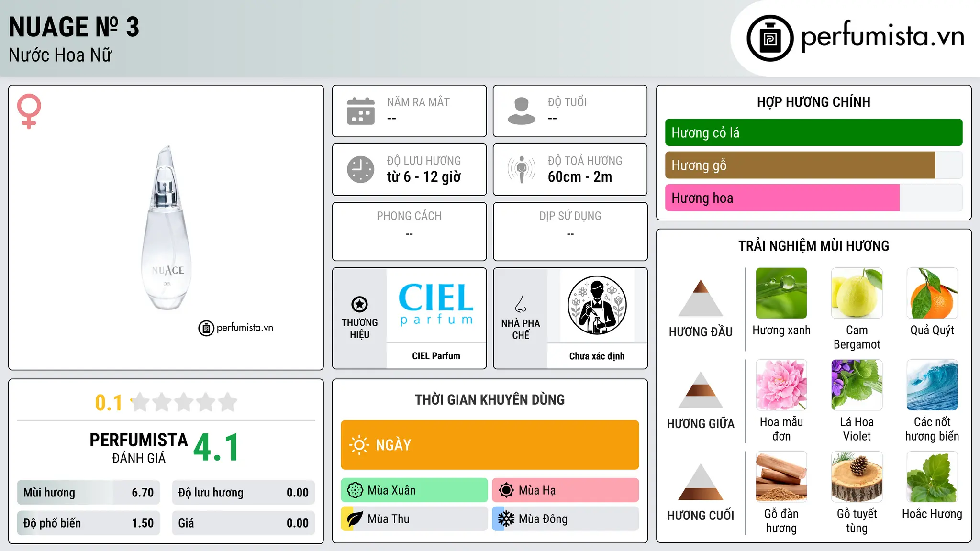
Task: Open the Gỗ tuyết tùng note image
Action: click(857, 477)
